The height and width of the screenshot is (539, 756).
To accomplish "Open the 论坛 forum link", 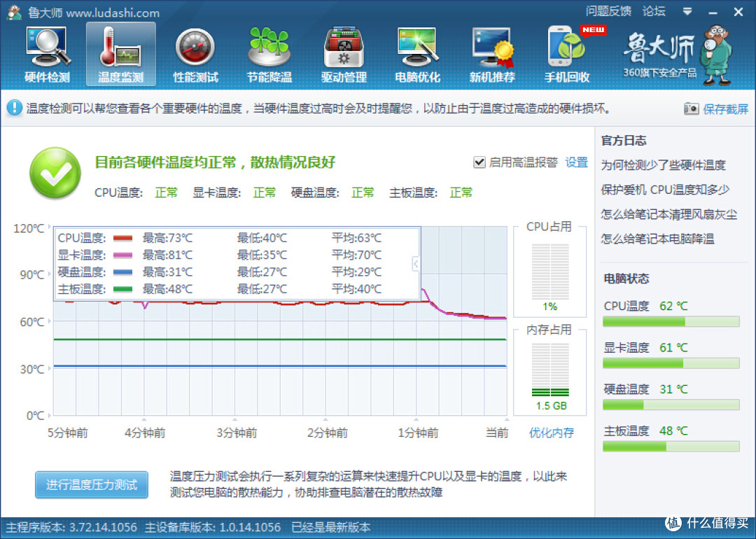I will pyautogui.click(x=654, y=12).
